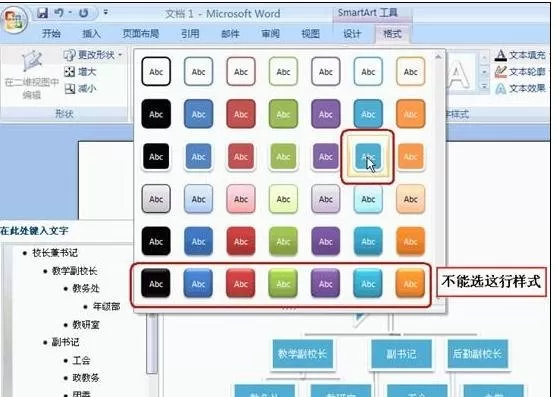
Task: Open the 插入 ribbon tab
Action: 91,34
